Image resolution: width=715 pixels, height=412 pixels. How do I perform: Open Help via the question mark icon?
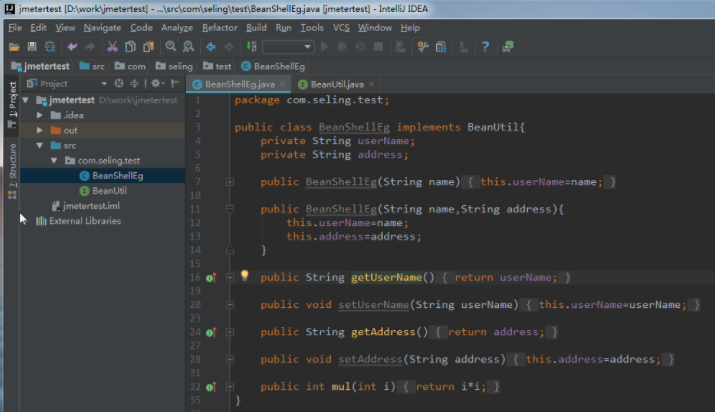coord(485,47)
